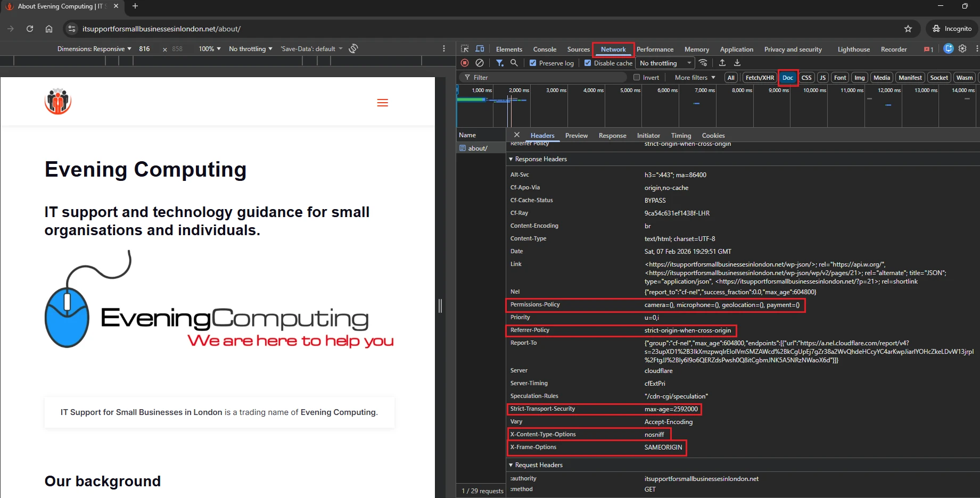Stop recording the network log

point(465,63)
